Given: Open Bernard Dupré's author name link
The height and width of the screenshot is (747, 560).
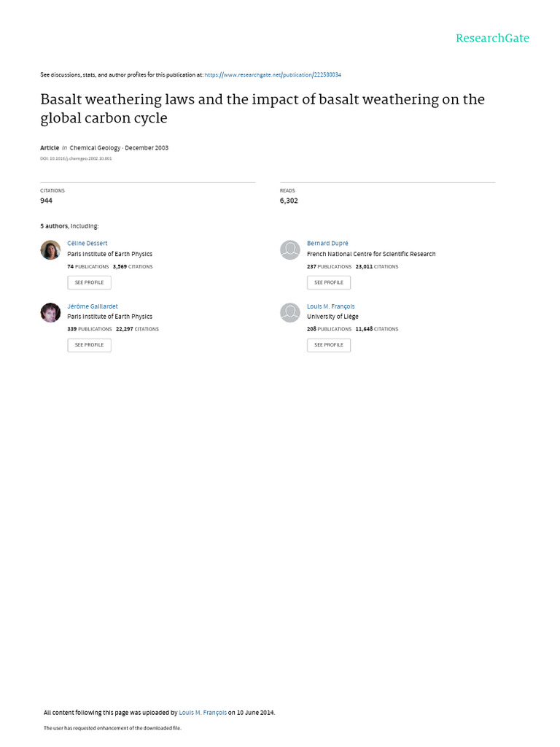Looking at the screenshot, I should pyautogui.click(x=327, y=243).
